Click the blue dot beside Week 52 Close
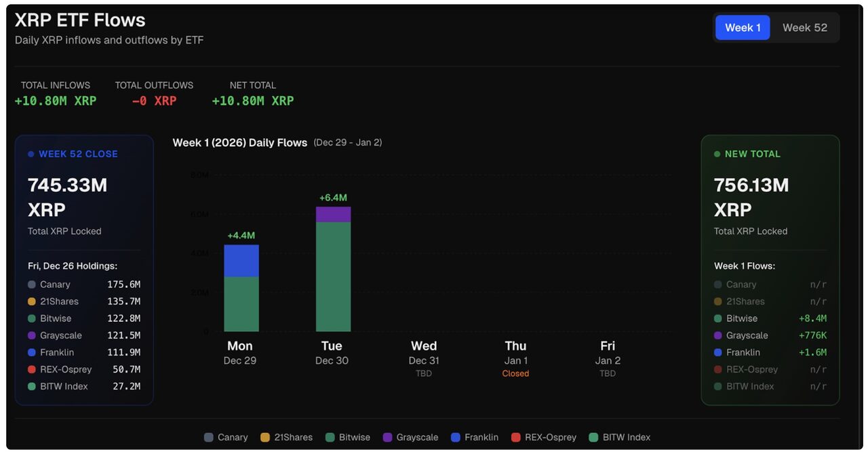The height and width of the screenshot is (458, 868). click(31, 154)
